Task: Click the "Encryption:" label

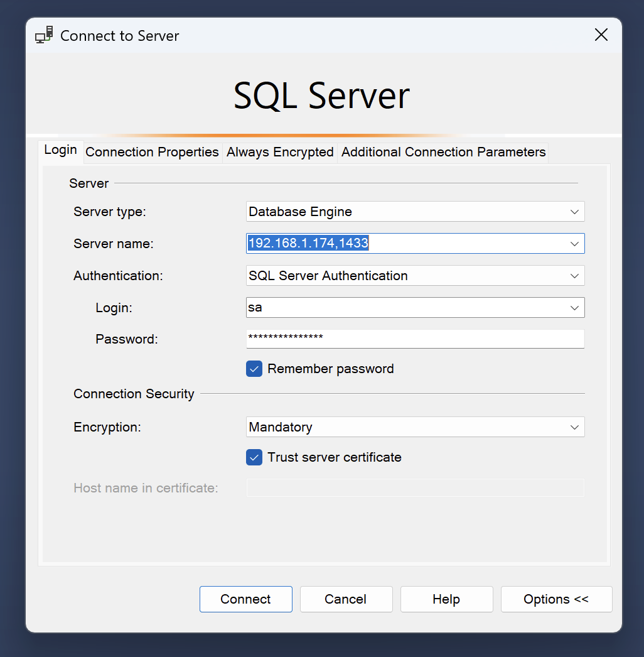Action: [x=107, y=427]
